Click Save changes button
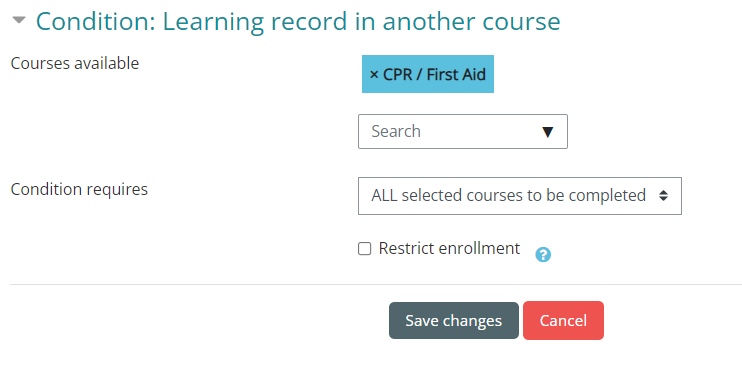 point(453,320)
